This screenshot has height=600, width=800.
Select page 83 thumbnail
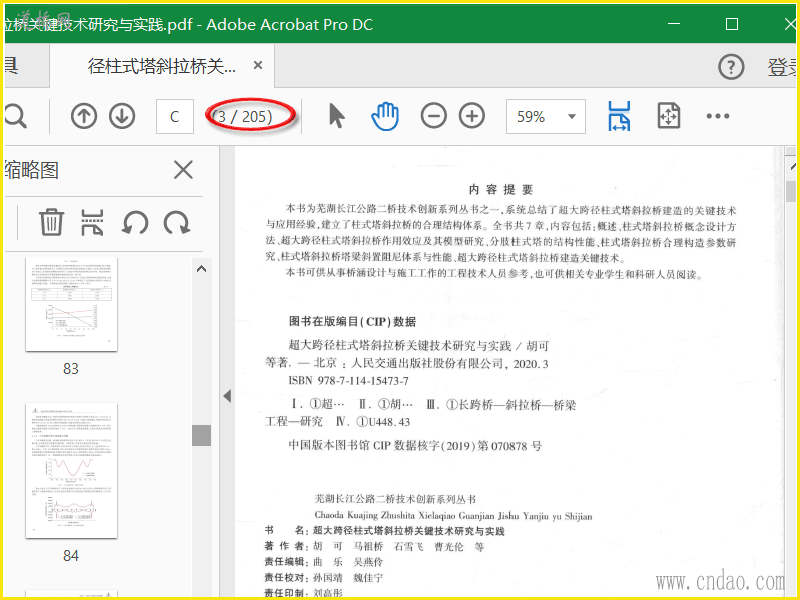coord(71,304)
